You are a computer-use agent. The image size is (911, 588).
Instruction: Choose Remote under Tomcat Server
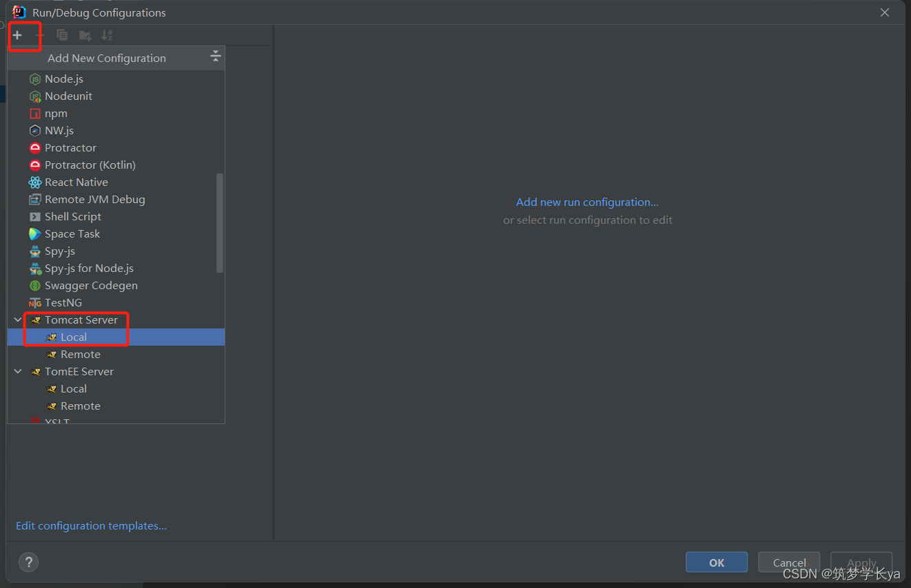(x=116, y=355)
